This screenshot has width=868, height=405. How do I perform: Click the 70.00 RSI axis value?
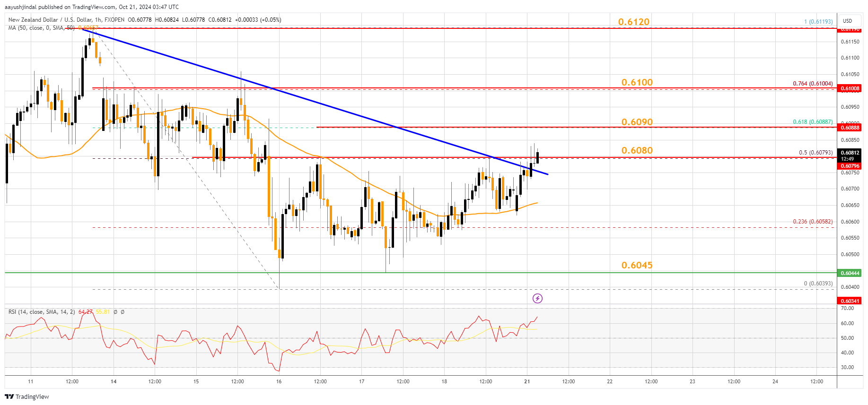pyautogui.click(x=847, y=309)
